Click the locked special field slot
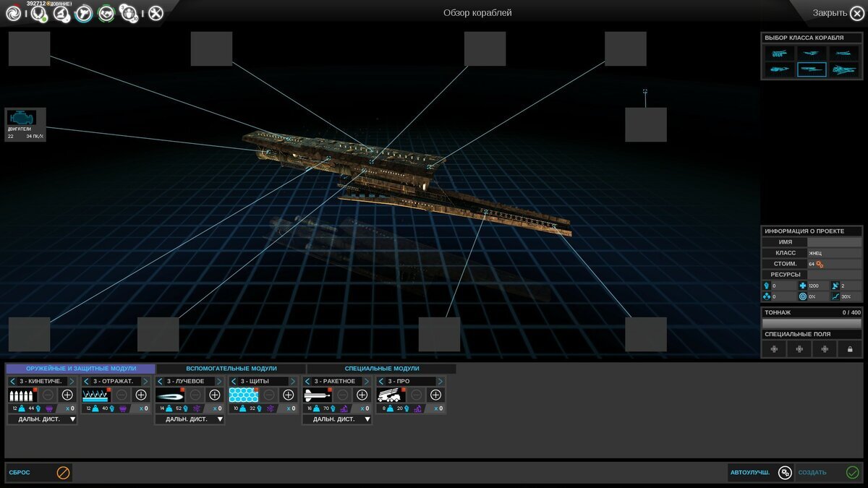The image size is (868, 488). click(x=850, y=349)
